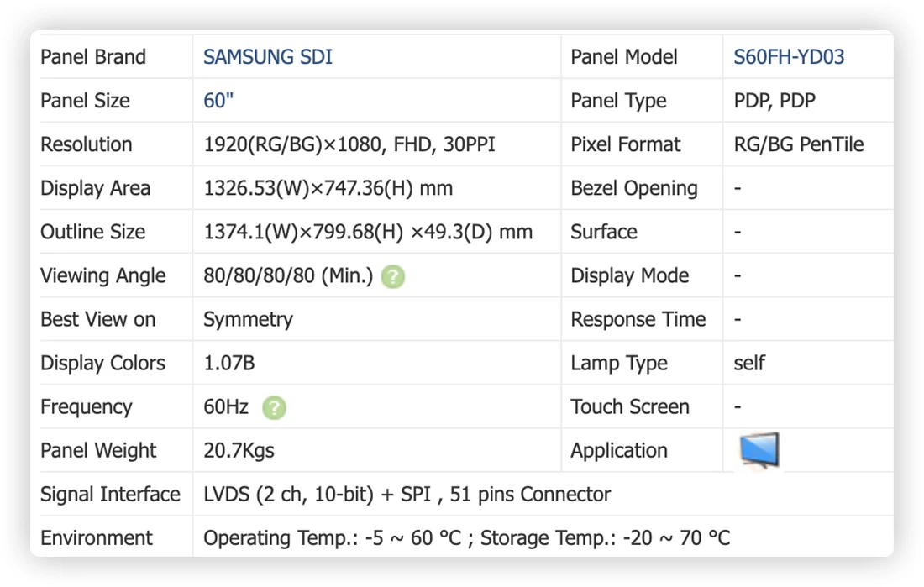
Task: Select the Panel Type label
Action: 619,101
